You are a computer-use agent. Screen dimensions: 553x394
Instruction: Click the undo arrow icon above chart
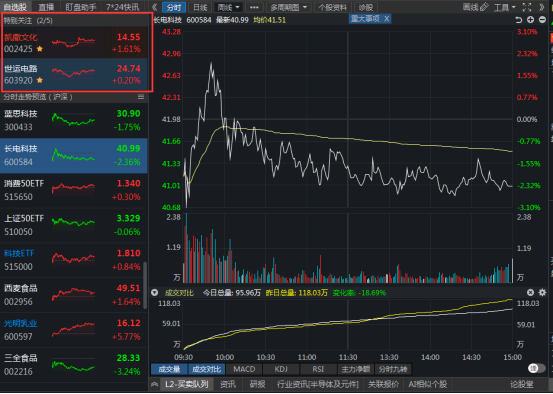(x=518, y=20)
